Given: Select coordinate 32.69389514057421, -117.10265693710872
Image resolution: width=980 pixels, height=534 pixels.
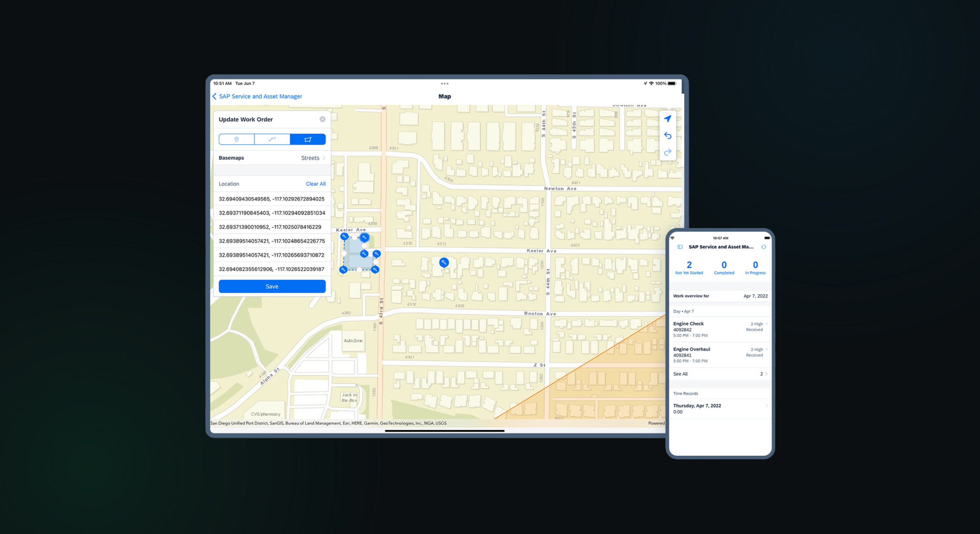Looking at the screenshot, I should 272,255.
